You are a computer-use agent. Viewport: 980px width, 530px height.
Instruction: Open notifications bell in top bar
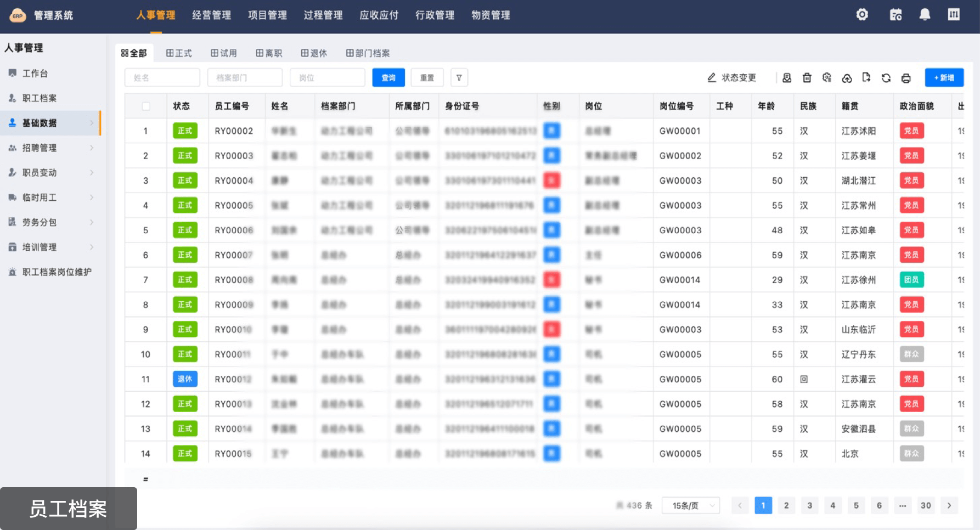925,15
